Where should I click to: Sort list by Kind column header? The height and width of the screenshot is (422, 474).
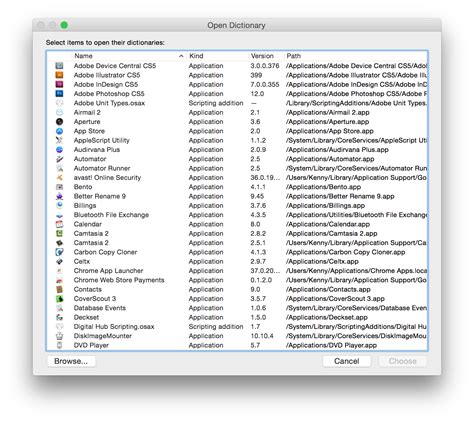coord(196,56)
